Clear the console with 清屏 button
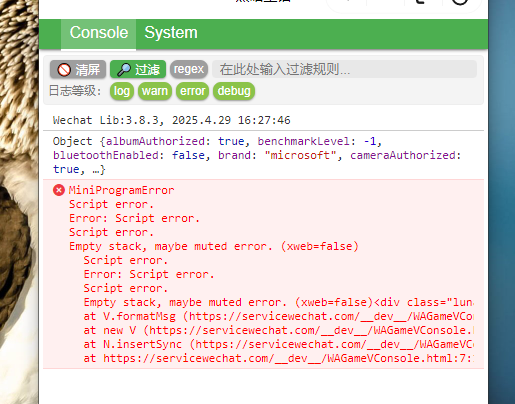The image size is (515, 404). click(78, 69)
